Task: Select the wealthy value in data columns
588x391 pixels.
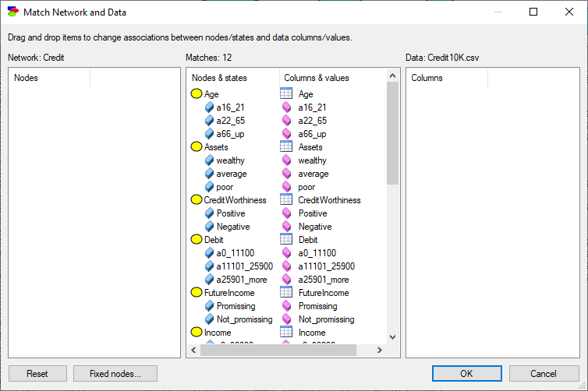Action: tap(313, 160)
